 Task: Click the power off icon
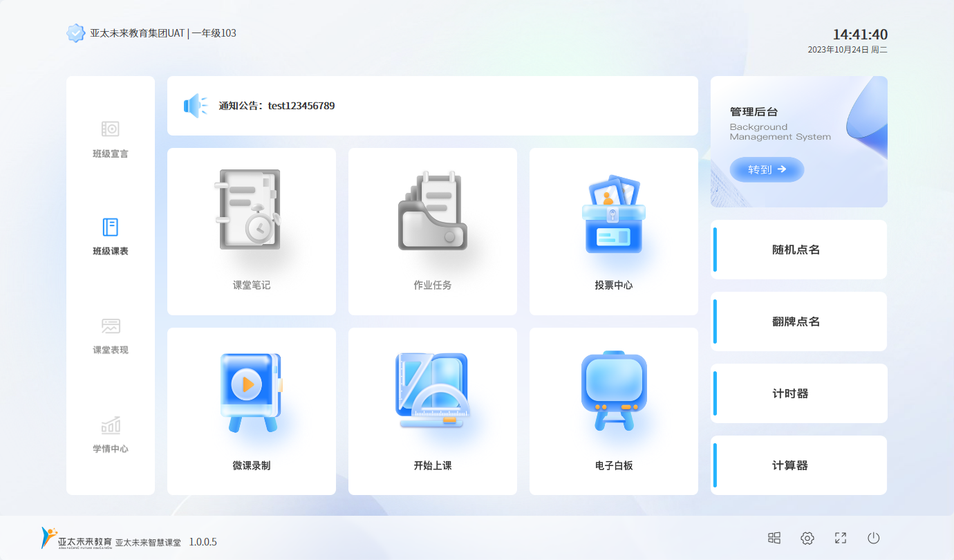pyautogui.click(x=874, y=538)
